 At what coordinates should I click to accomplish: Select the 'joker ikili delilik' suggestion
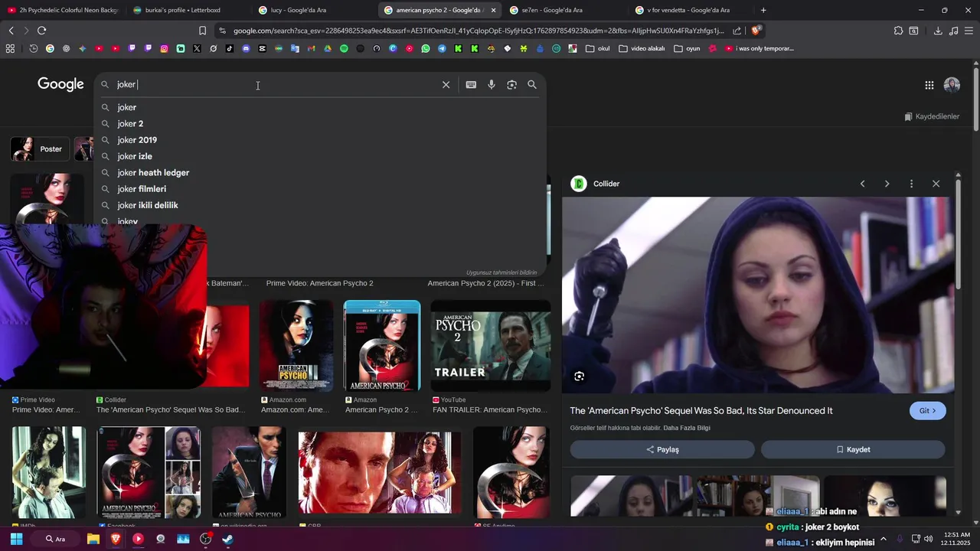[320, 205]
